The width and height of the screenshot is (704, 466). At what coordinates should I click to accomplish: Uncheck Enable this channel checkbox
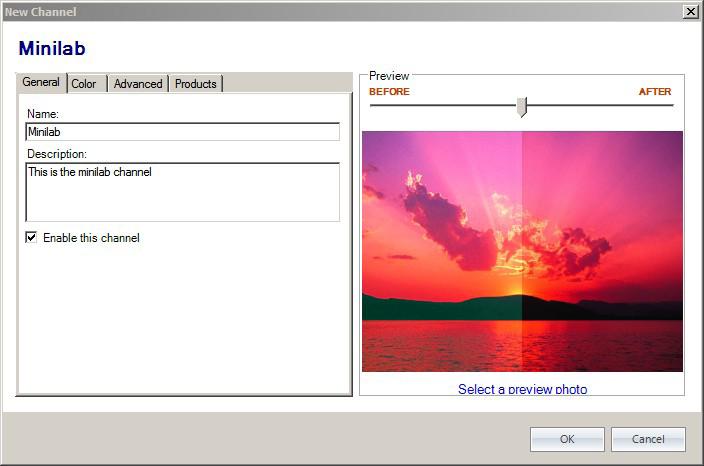[31, 237]
